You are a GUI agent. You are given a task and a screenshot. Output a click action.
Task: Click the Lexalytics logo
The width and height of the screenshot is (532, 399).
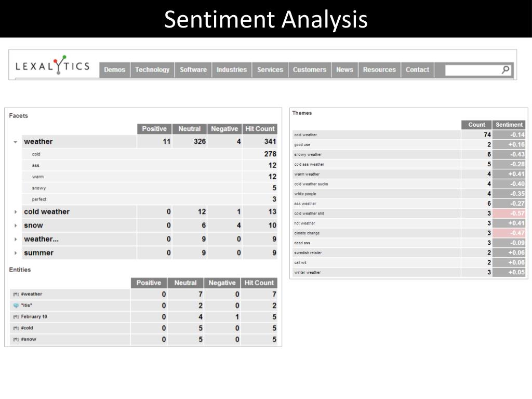tap(53, 66)
